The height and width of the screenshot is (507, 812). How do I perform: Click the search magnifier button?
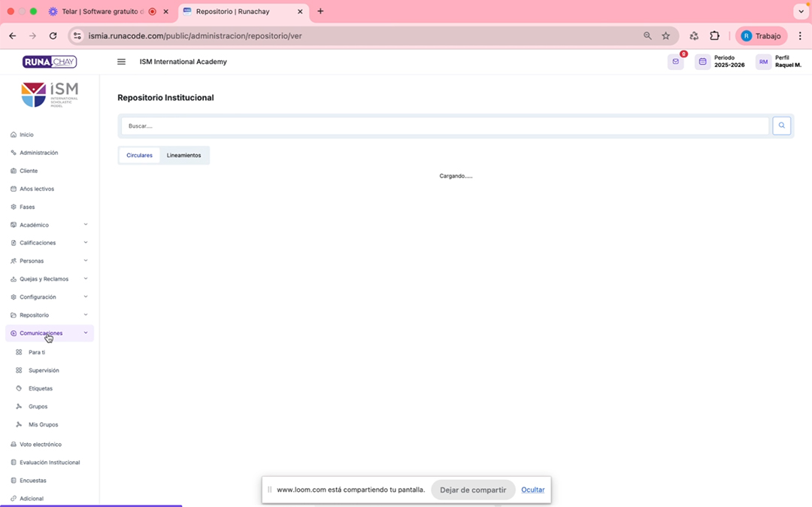781,126
